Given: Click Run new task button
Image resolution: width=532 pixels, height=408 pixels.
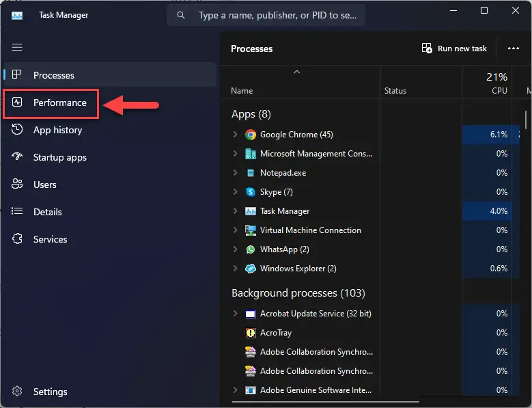Looking at the screenshot, I should (x=454, y=49).
